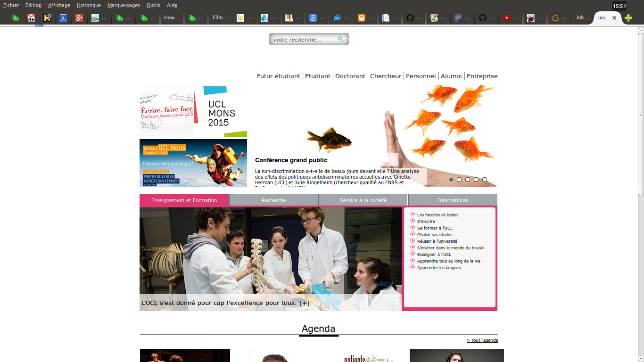Select the last carousel indicator dot

(x=485, y=180)
